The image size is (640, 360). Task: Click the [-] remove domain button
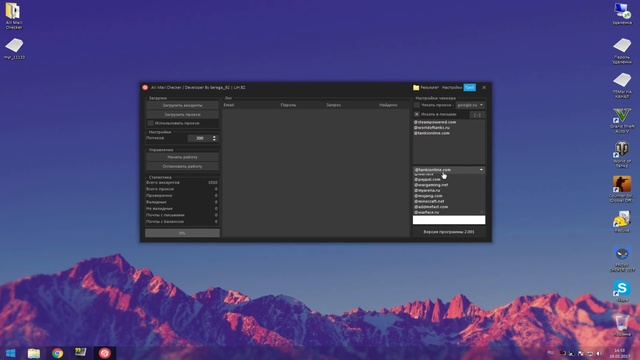[x=477, y=115]
